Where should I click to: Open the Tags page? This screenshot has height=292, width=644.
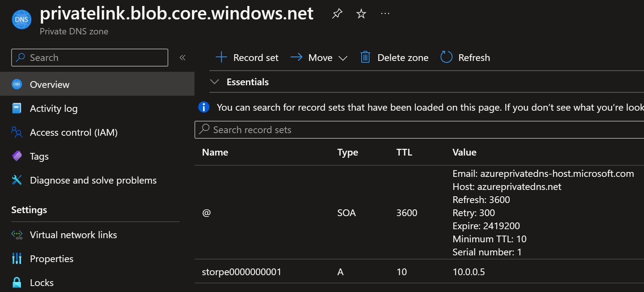(x=39, y=156)
